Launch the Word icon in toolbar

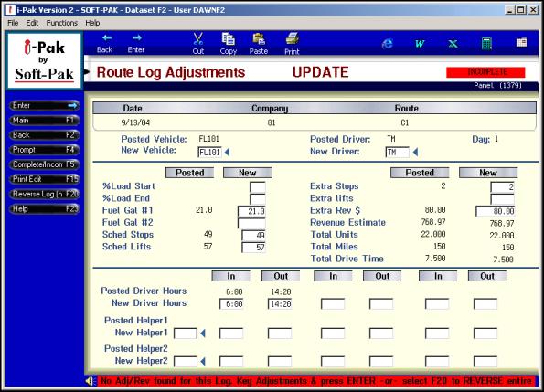pyautogui.click(x=420, y=44)
